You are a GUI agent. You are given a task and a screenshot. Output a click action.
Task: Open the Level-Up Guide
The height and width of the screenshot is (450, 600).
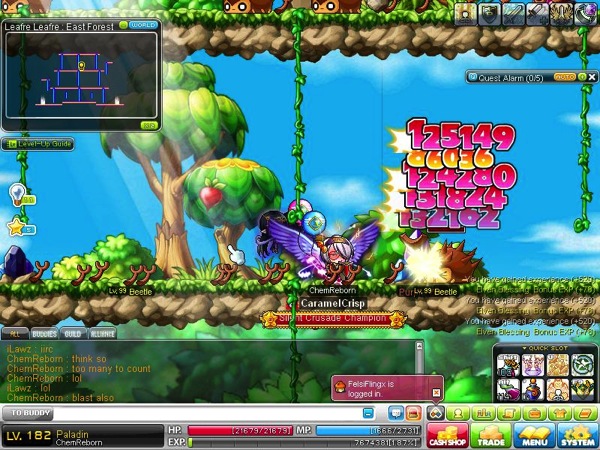point(38,144)
